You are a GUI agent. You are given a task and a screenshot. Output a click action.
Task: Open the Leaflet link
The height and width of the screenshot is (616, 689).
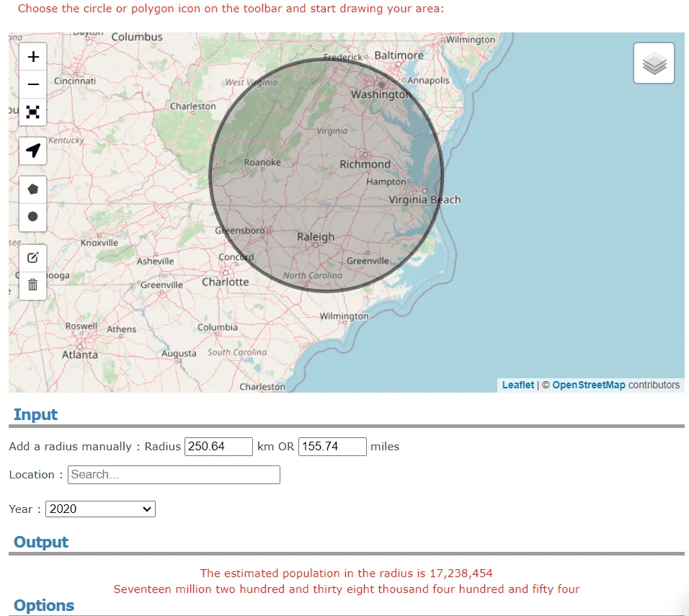(518, 385)
